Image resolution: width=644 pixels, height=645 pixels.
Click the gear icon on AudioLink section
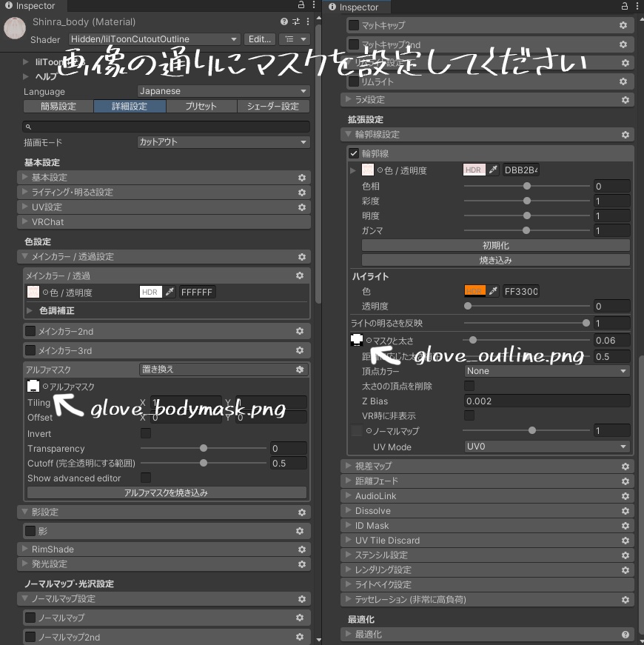625,495
